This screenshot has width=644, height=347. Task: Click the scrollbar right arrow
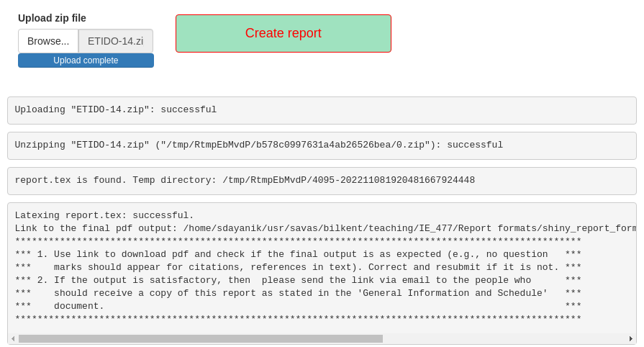(631, 339)
